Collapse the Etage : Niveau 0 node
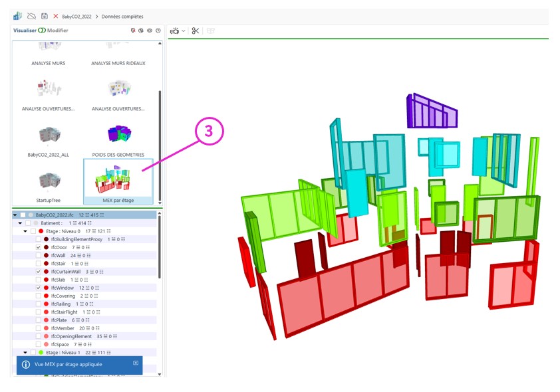Viewport: 560px width, 392px height. 25,231
